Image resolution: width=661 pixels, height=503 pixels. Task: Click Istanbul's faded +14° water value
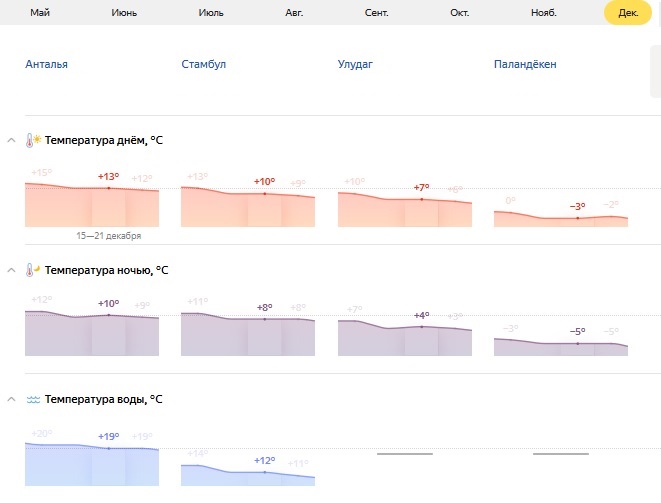click(x=198, y=453)
